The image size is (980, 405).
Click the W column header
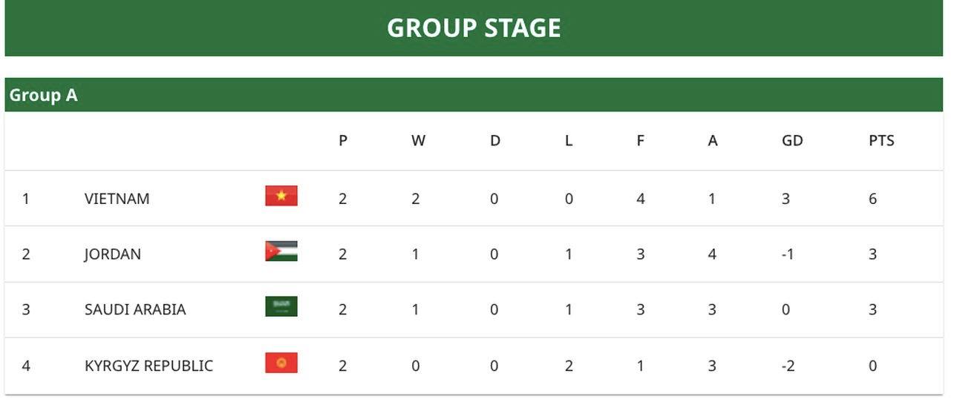pyautogui.click(x=418, y=141)
